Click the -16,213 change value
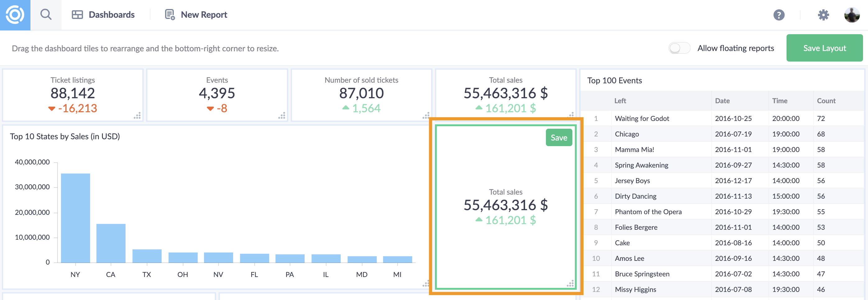 pos(77,108)
